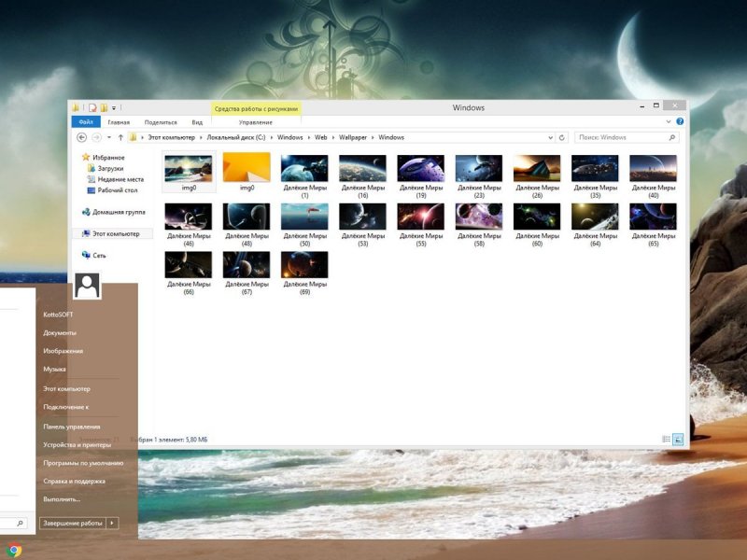Select Далёкие Миры (69) thumbnail
The image size is (747, 560).
[304, 265]
